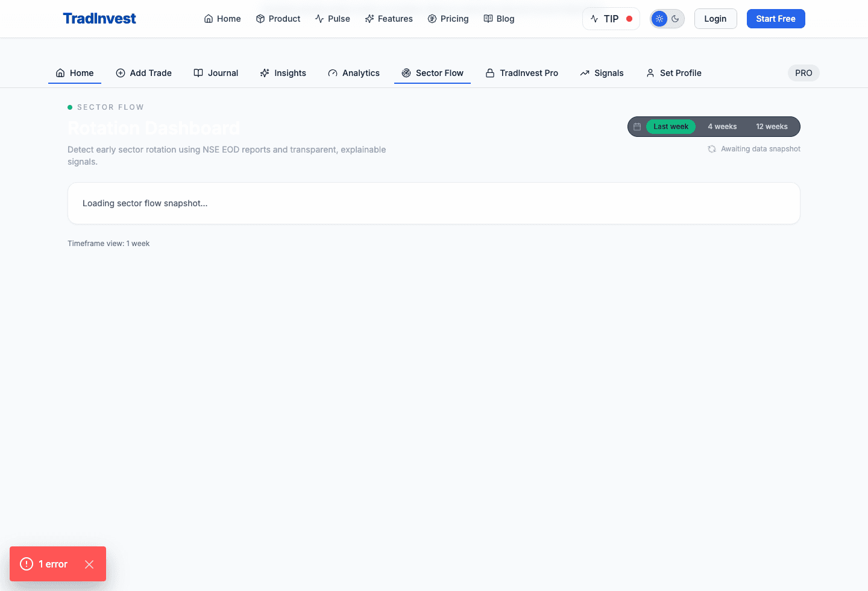868x591 pixels.
Task: Click the Start Free button
Action: tap(776, 19)
